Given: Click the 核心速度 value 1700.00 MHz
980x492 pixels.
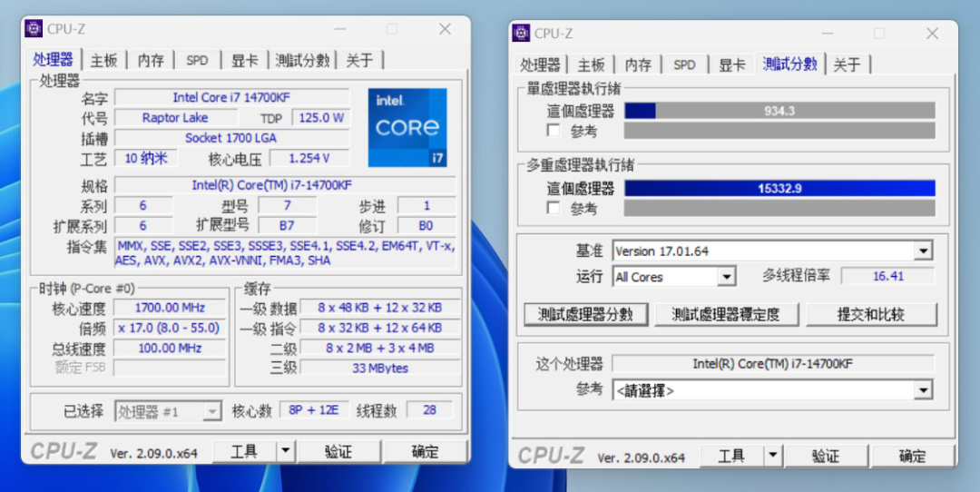Looking at the screenshot, I should (170, 308).
